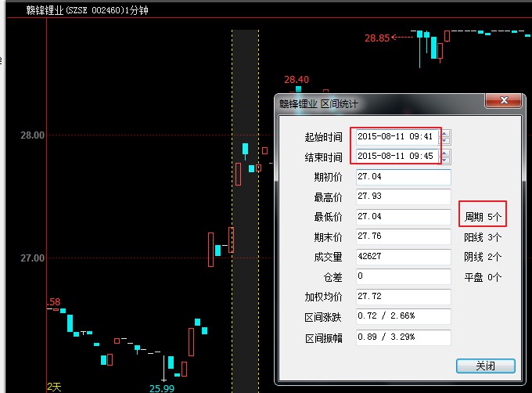The image size is (532, 393).
Task: Click the 仓差 value field
Action: [x=403, y=276]
